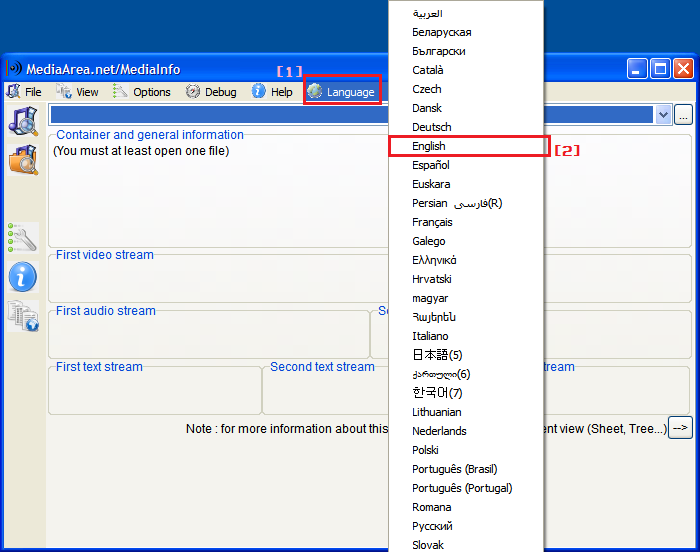Select Беларуская language
Viewport: 700px width, 552px height.
[466, 32]
